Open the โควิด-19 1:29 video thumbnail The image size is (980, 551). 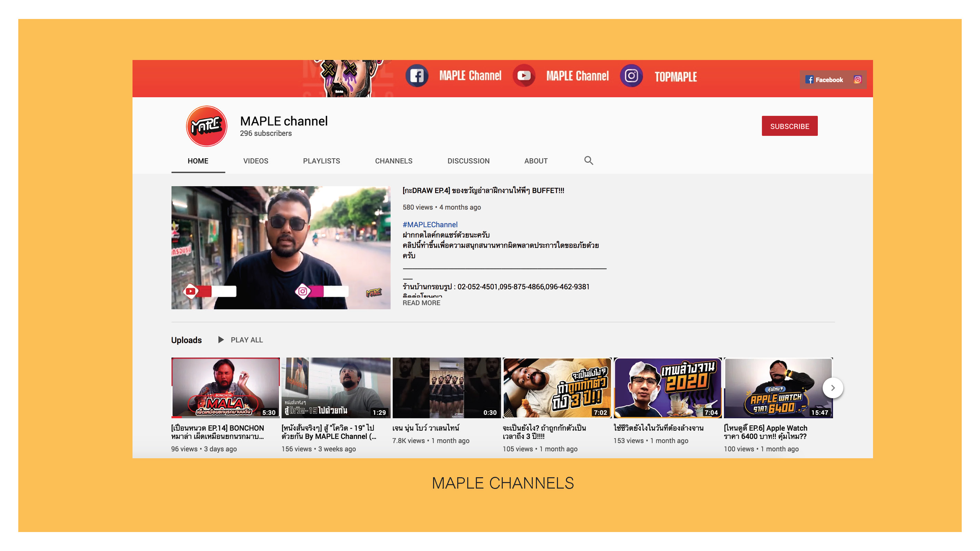coord(336,388)
